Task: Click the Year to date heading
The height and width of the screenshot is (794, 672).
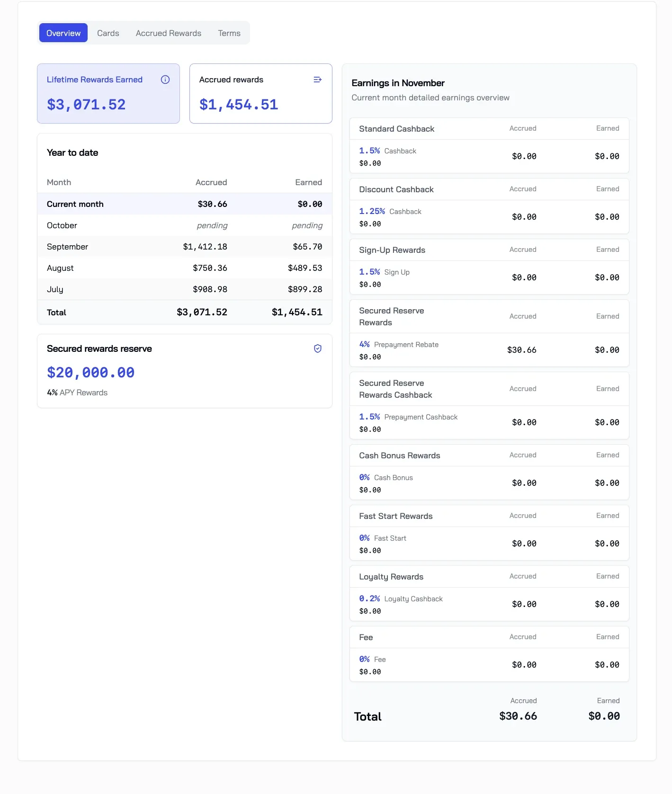Action: click(x=72, y=152)
